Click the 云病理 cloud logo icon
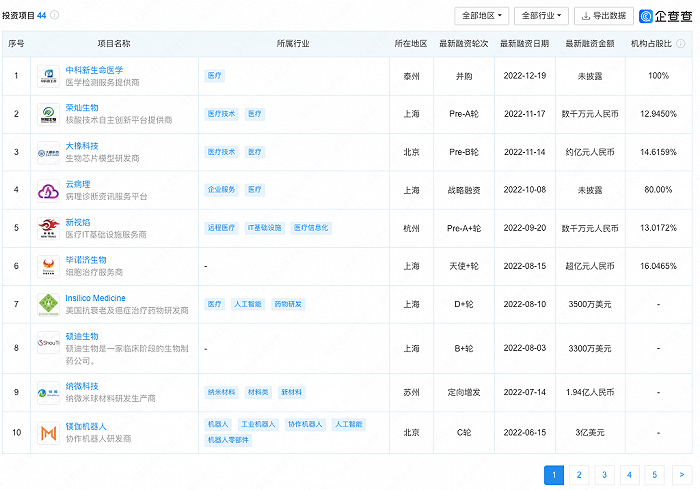Viewport: 700px width, 490px height. pyautogui.click(x=49, y=190)
